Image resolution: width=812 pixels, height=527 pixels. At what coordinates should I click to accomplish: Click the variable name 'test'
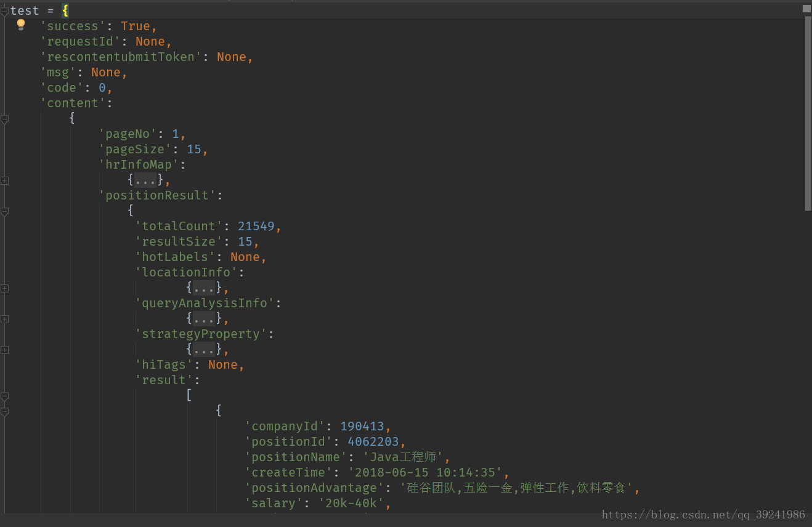coord(25,10)
